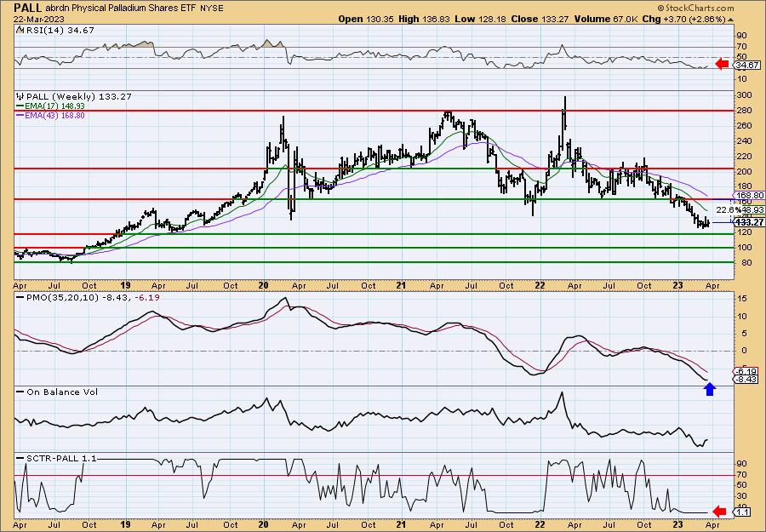Open the StockCharts.com copyright link
Viewport: 766px width, 532px height.
point(695,8)
